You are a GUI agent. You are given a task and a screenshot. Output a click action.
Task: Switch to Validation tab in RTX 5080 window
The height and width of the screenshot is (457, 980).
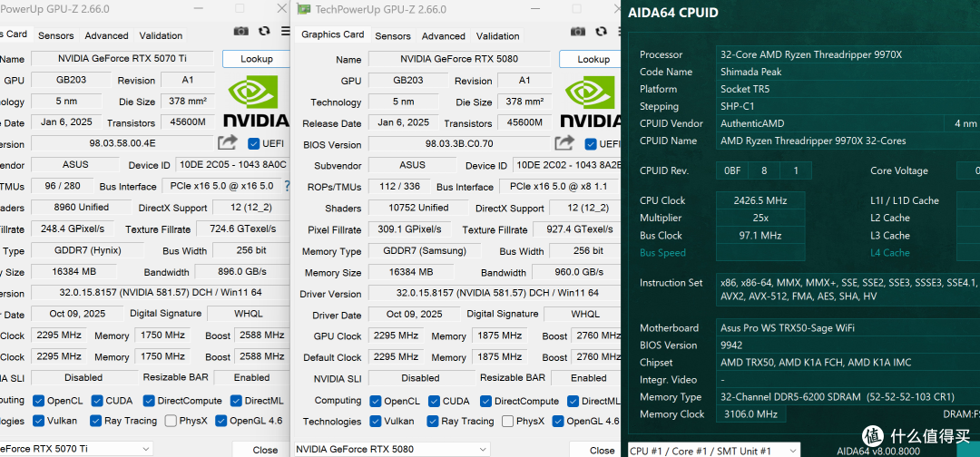pos(497,36)
